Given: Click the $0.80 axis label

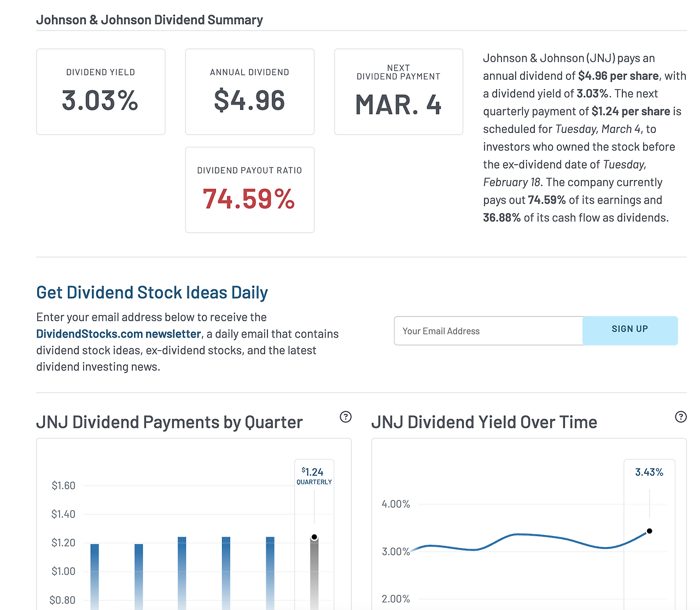Looking at the screenshot, I should coord(62,600).
